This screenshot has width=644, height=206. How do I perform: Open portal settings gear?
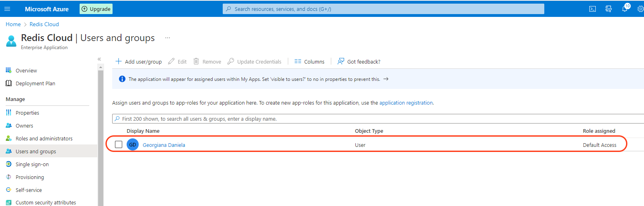click(x=640, y=9)
